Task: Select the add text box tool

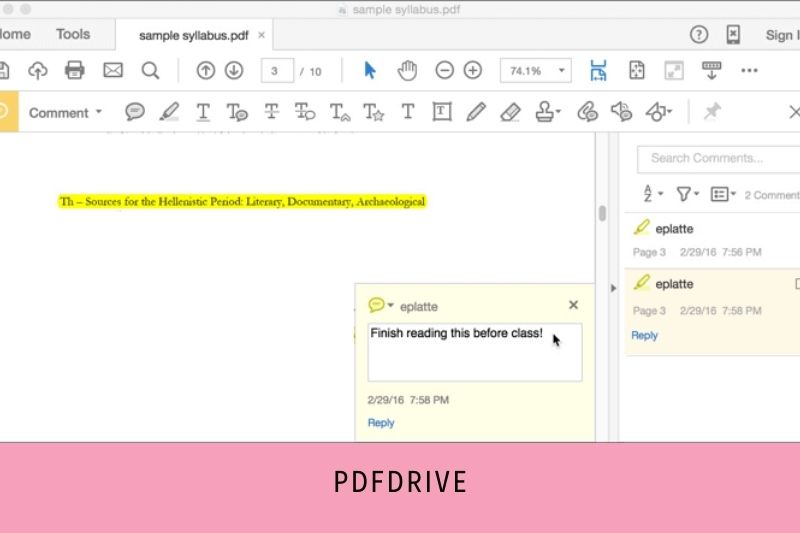Action: pos(442,112)
